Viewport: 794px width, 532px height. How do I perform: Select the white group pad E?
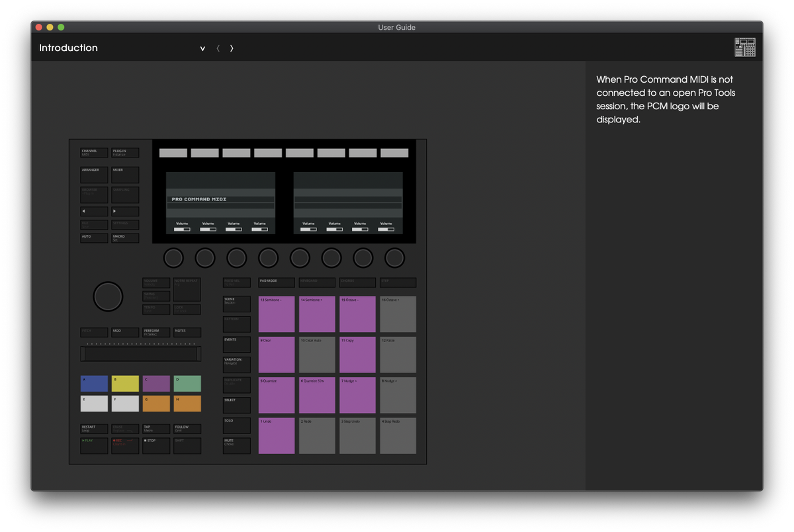point(94,404)
